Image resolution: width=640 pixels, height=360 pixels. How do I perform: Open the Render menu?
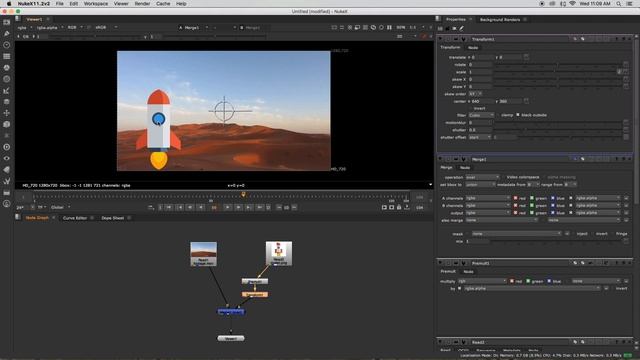142,4
